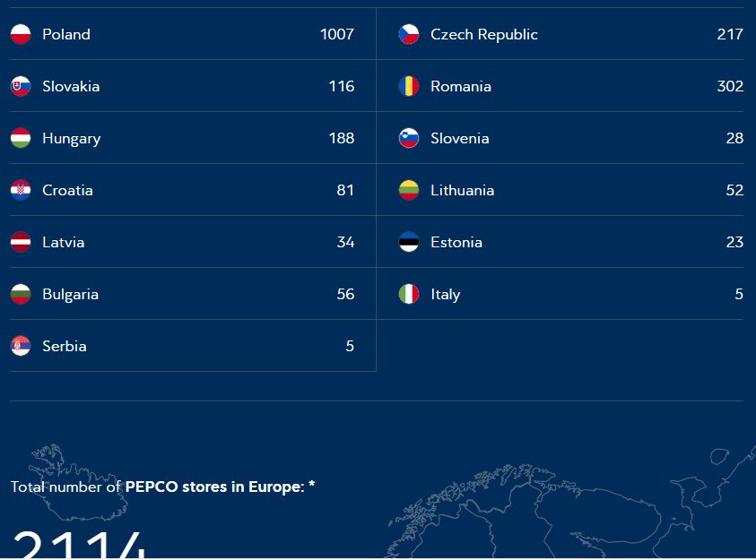Select the Bulgaria country name
Screen dimensions: 756x560
tap(70, 295)
